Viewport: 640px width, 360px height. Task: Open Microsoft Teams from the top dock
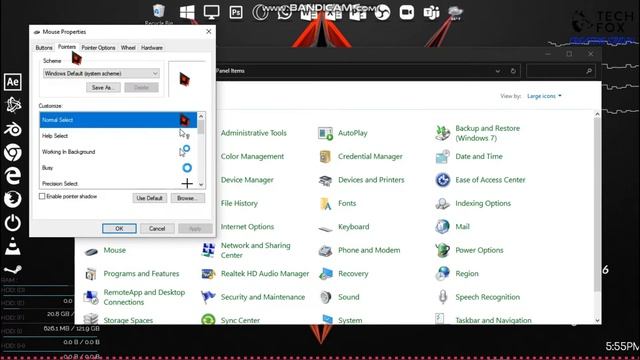[431, 12]
